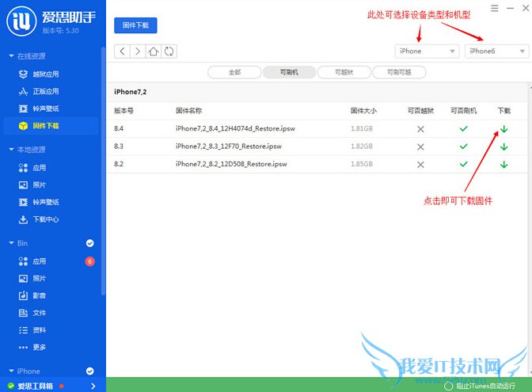Click the 1.82GB size cell
Image resolution: width=532 pixels, height=392 pixels.
coord(362,147)
